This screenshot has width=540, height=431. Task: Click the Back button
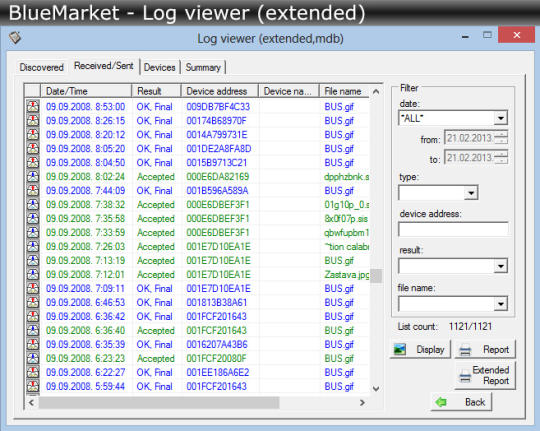461,402
